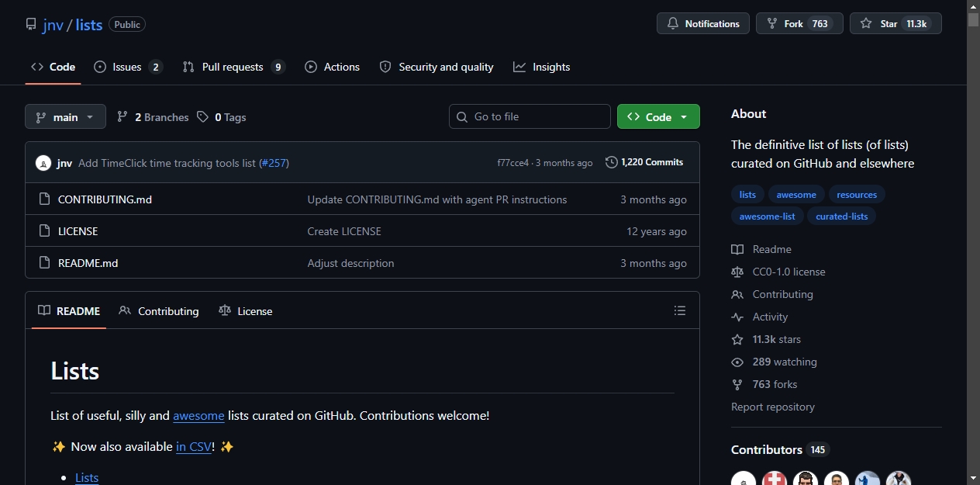The height and width of the screenshot is (485, 980).
Task: Click the Contributors 145 heading
Action: tap(780, 449)
